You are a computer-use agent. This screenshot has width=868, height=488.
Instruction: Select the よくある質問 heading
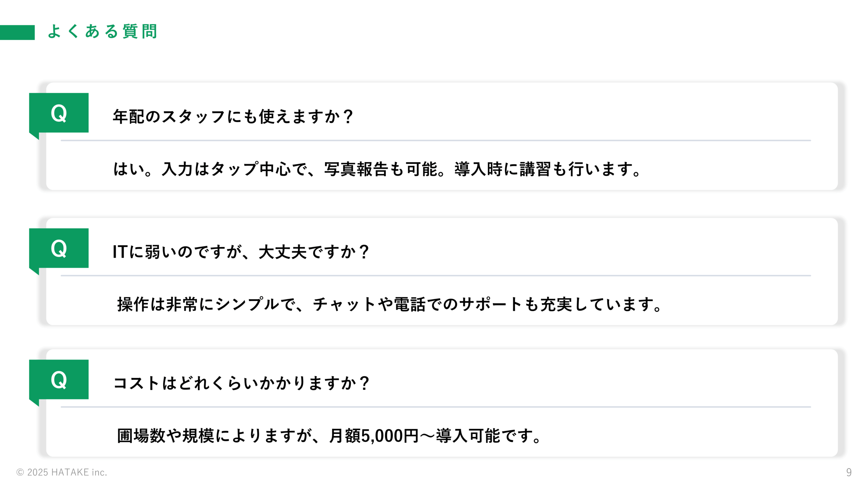[103, 32]
